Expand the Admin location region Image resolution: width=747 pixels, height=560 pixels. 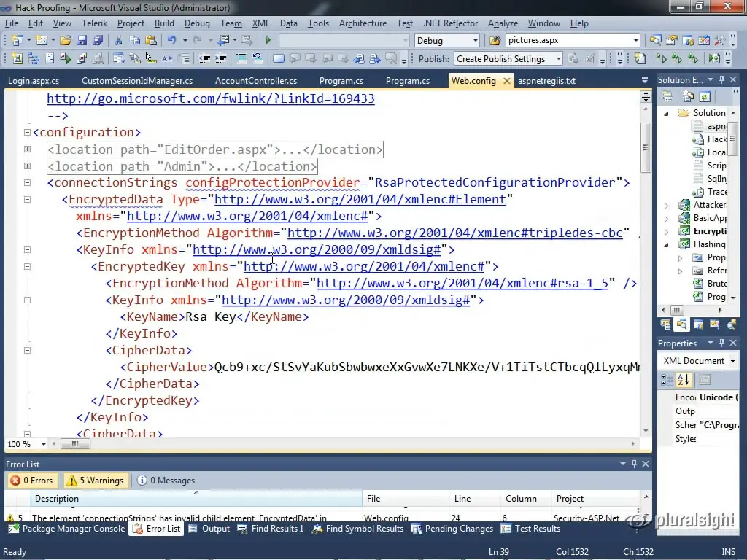point(28,166)
